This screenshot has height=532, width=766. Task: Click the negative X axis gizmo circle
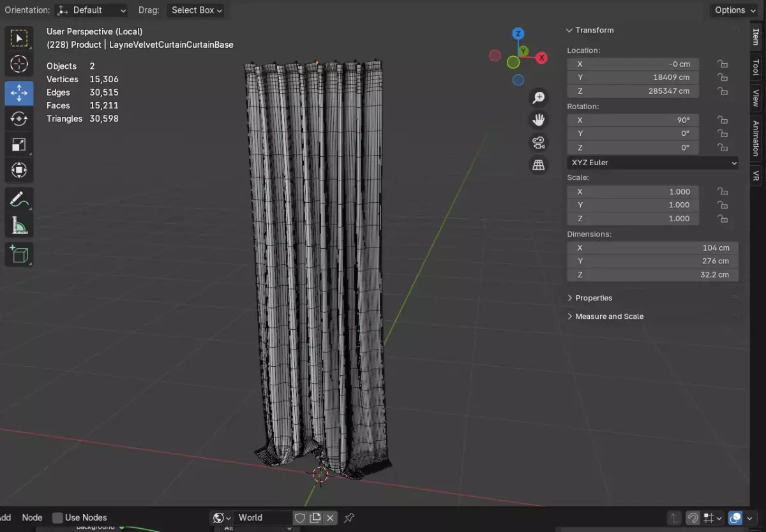495,55
